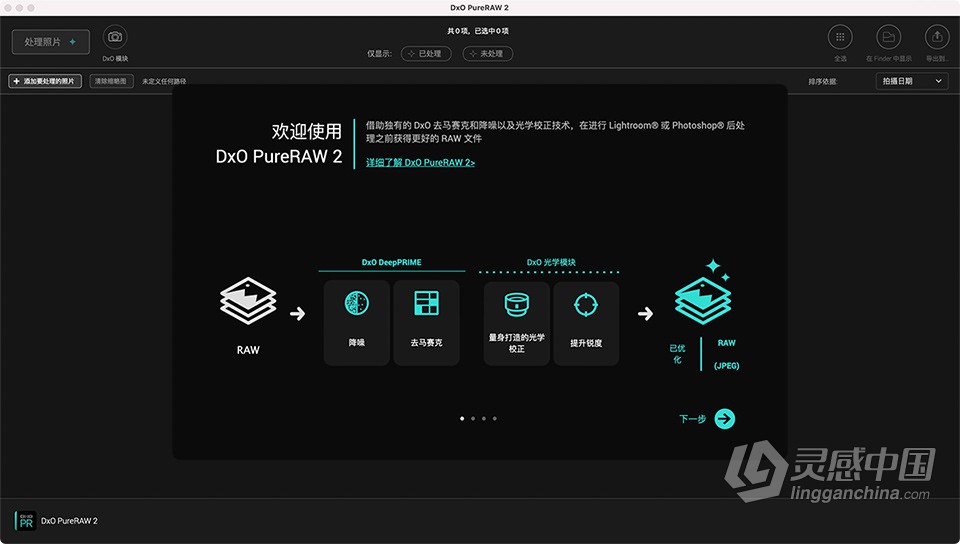Screen dimensions: 960x544
Task: Open the 拍摄日期 sort dropdown
Action: (x=912, y=81)
